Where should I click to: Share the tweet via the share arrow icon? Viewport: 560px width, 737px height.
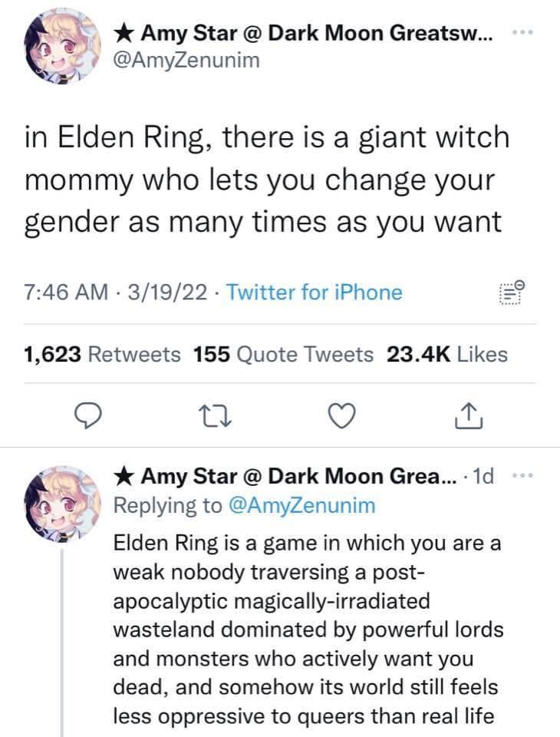[468, 416]
